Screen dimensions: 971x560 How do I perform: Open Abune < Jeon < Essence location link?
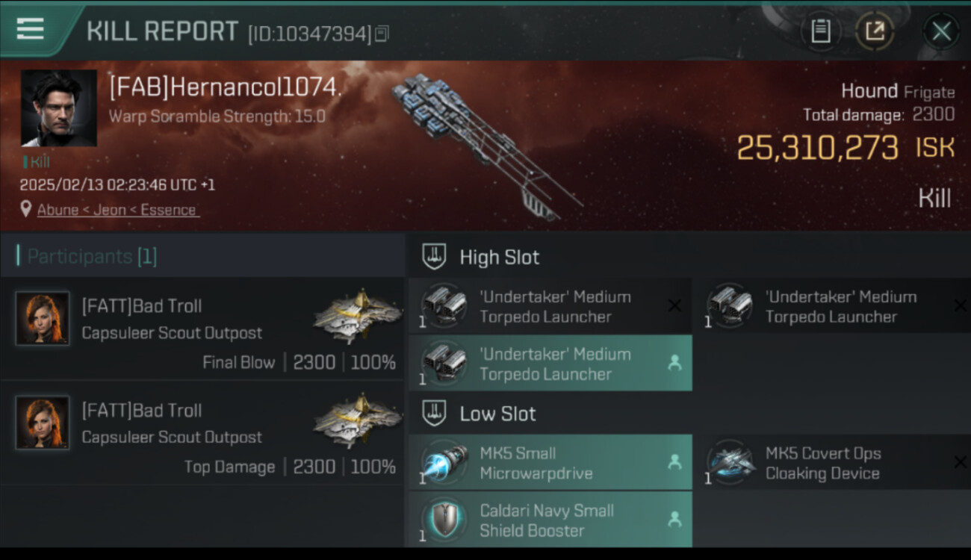pyautogui.click(x=117, y=210)
